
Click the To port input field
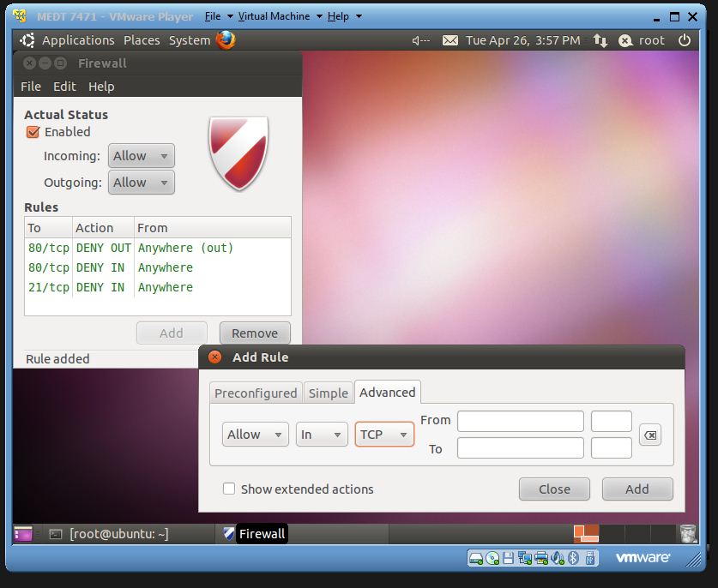[612, 448]
